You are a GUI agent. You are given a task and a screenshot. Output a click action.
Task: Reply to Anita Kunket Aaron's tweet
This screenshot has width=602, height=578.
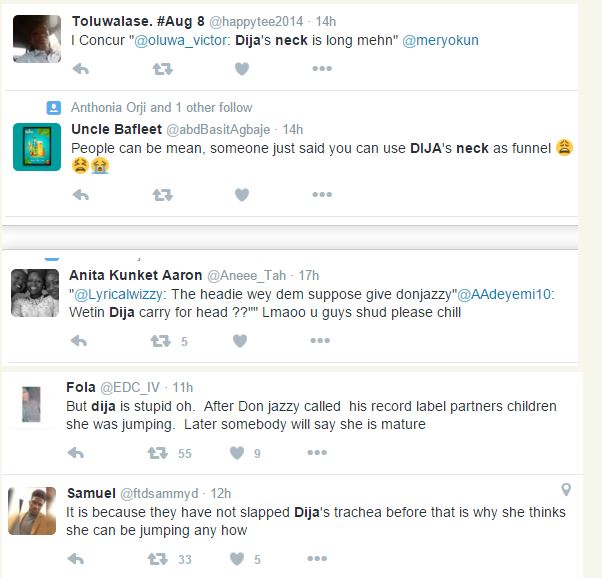tap(79, 341)
